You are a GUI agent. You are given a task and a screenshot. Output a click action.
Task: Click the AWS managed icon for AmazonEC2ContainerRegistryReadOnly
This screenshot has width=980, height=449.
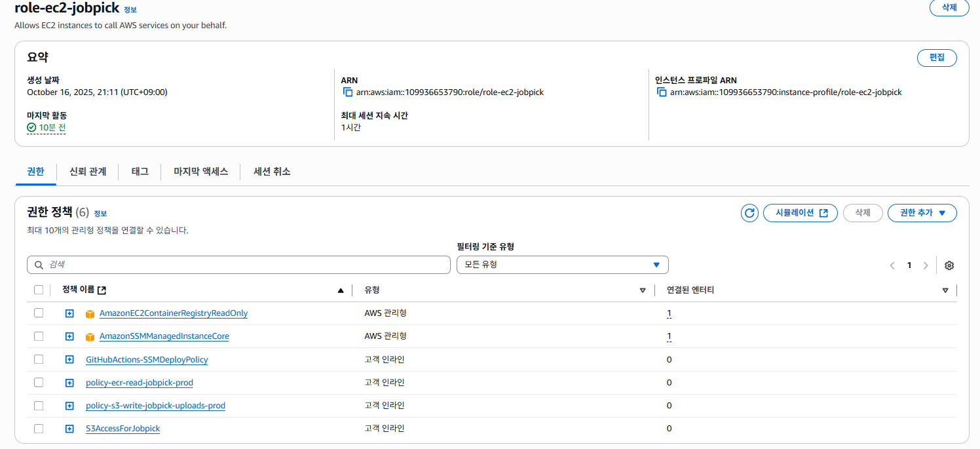[90, 314]
